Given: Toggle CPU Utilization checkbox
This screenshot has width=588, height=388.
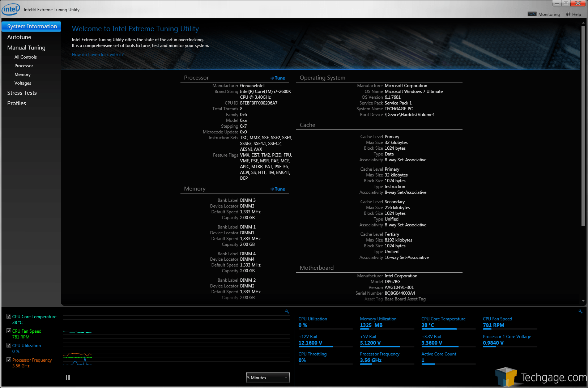Looking at the screenshot, I should pos(9,345).
